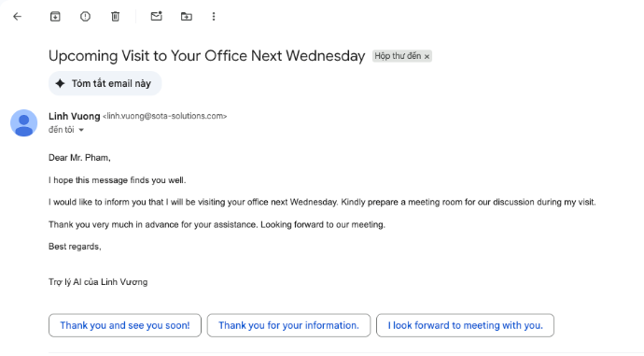The height and width of the screenshot is (356, 644).
Task: Click sender name Linh Vuong
Action: point(75,117)
